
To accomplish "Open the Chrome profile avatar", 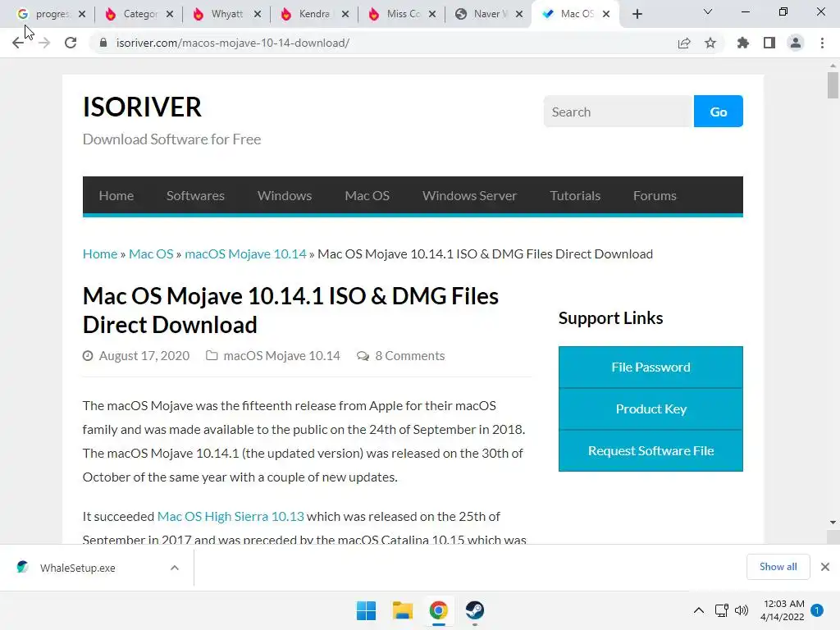I will 796,43.
